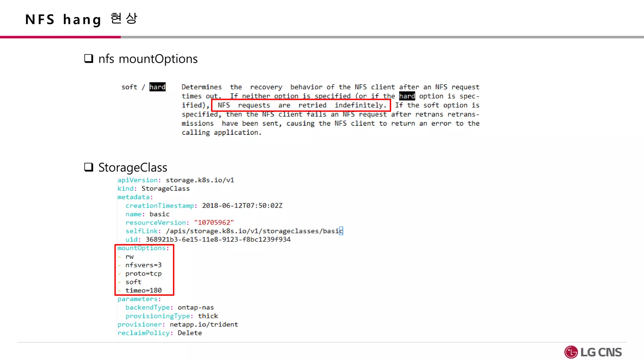Click the word 'soft' in 'soft / hard'

[130, 87]
